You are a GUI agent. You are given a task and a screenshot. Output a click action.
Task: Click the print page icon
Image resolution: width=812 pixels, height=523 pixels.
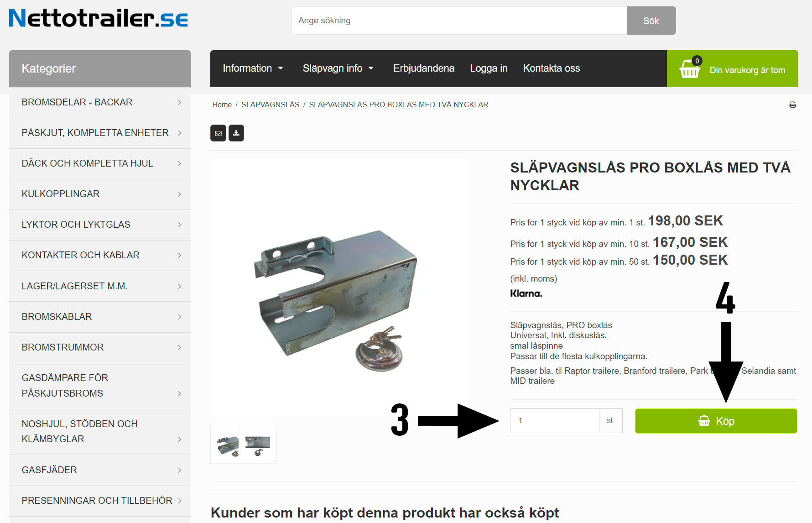pos(793,105)
